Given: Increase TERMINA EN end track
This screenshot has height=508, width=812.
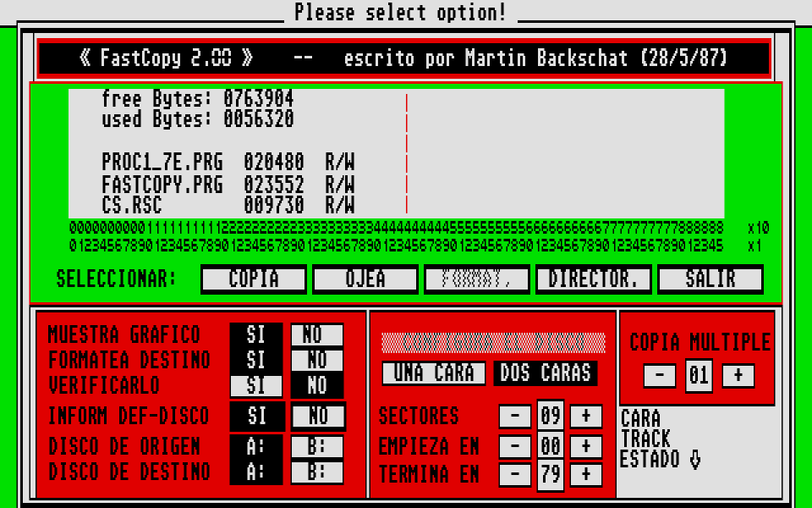Looking at the screenshot, I should coord(586,475).
